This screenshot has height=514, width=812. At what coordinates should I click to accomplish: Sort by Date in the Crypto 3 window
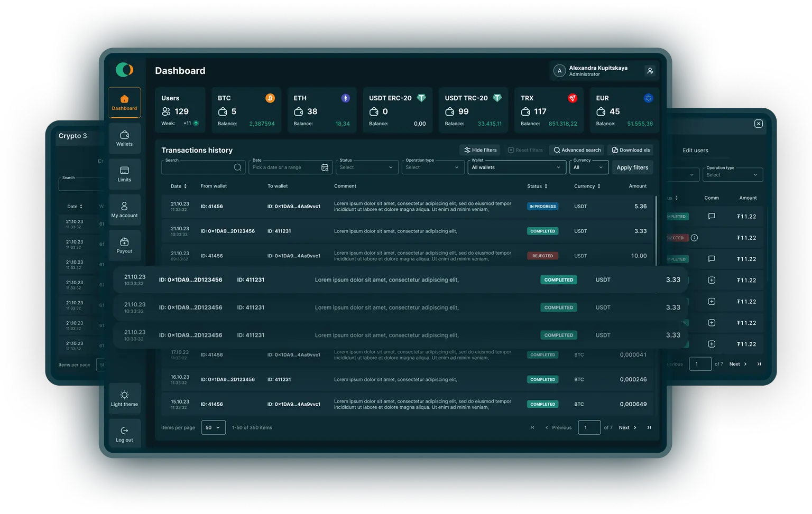(75, 207)
